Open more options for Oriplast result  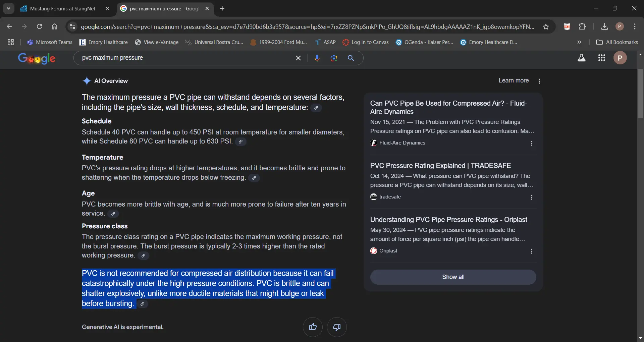pyautogui.click(x=532, y=251)
